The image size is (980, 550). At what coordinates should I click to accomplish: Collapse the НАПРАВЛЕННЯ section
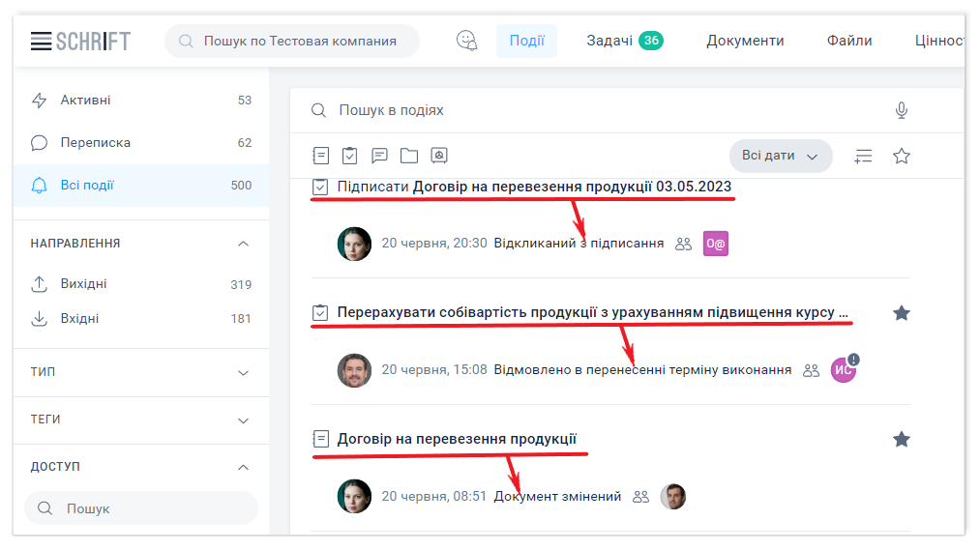tap(244, 244)
